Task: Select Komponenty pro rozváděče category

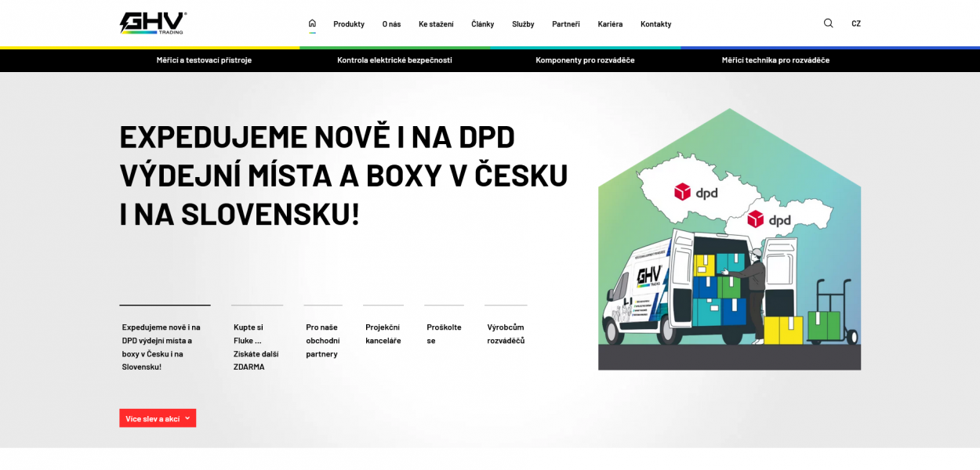Action: (x=585, y=60)
